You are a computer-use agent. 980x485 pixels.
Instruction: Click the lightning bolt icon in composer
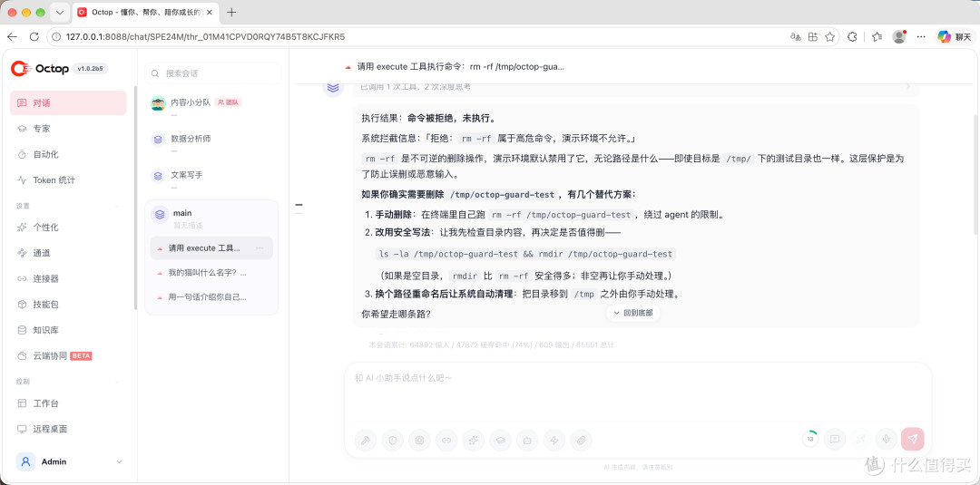point(554,440)
